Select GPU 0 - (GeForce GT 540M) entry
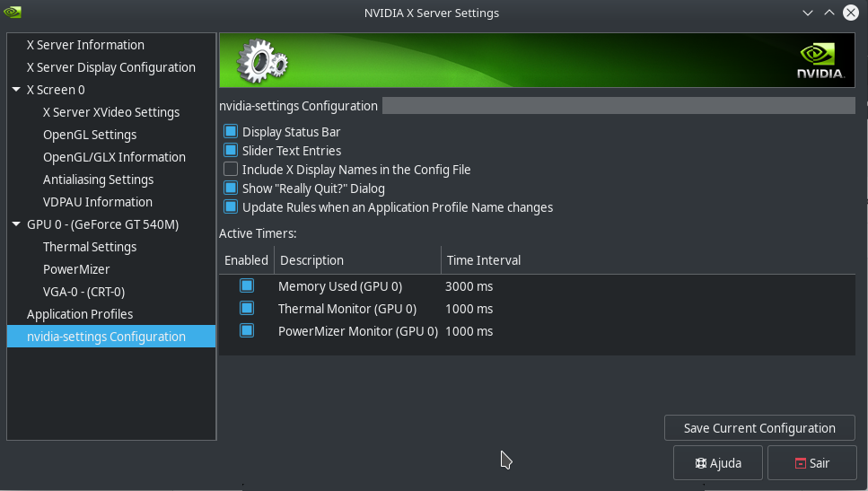 [x=103, y=224]
